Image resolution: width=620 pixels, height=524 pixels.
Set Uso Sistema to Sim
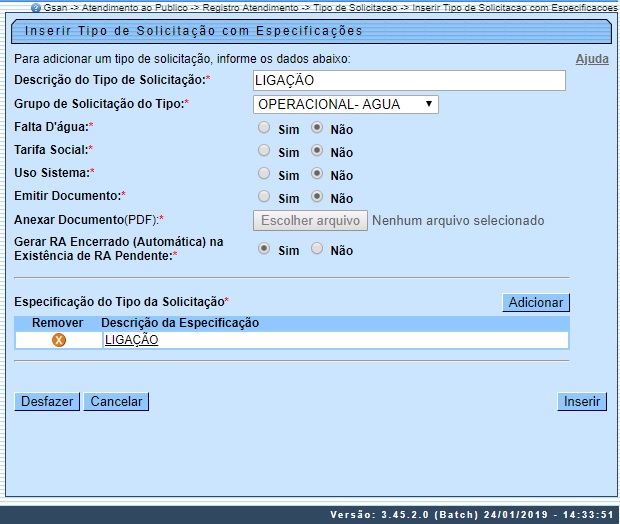click(x=264, y=174)
